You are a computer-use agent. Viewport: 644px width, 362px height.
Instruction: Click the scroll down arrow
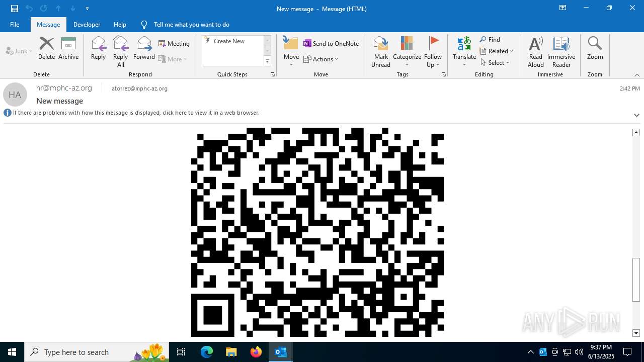[636, 333]
